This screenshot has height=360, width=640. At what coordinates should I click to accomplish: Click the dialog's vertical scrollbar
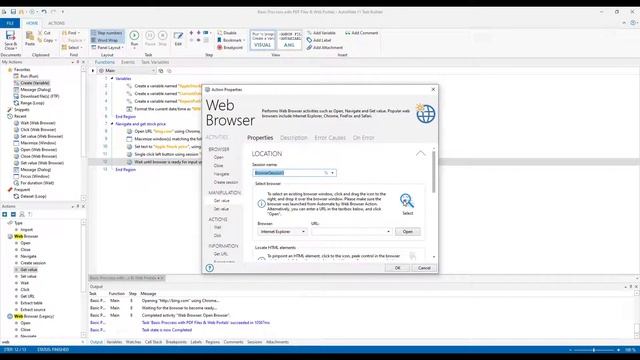[x=433, y=172]
